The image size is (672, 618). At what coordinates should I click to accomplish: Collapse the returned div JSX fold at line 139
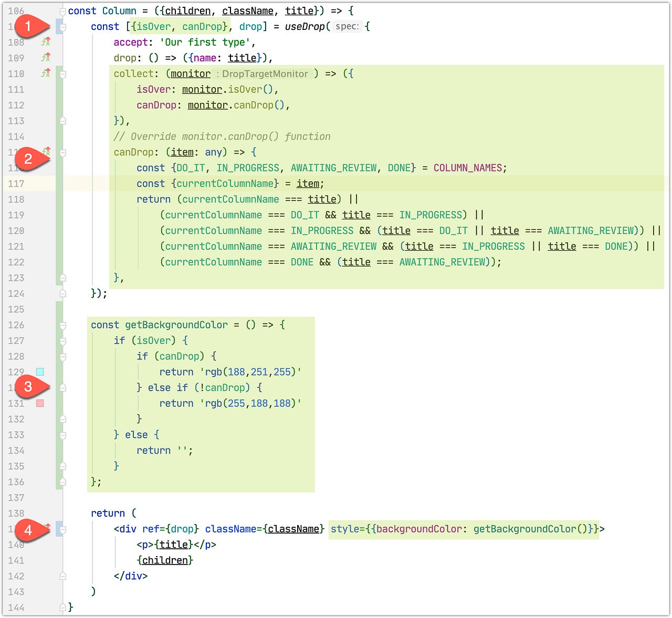pyautogui.click(x=62, y=530)
